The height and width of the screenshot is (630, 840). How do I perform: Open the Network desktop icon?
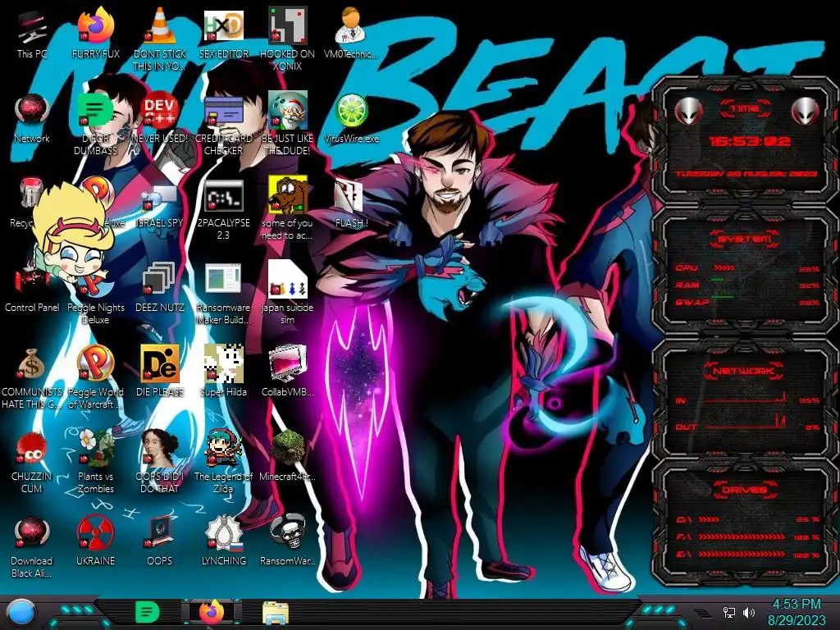[32, 119]
